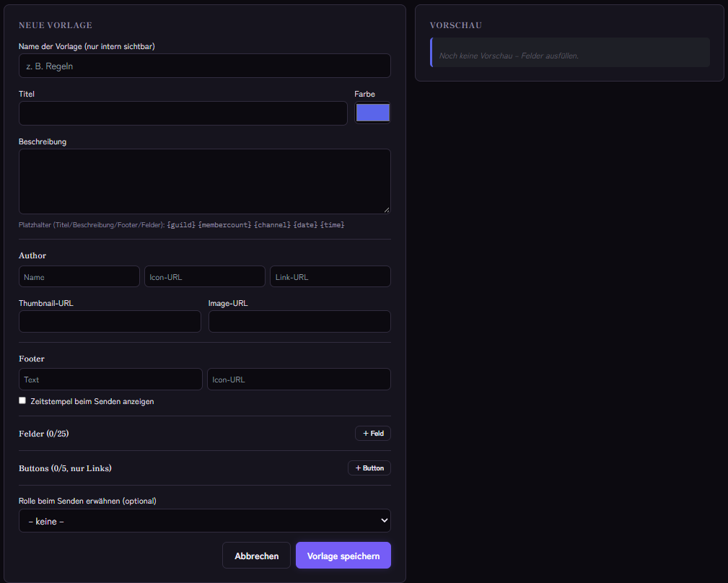Open the Farbe color picker swatch
Screen dimensions: 728x583
(x=372, y=113)
